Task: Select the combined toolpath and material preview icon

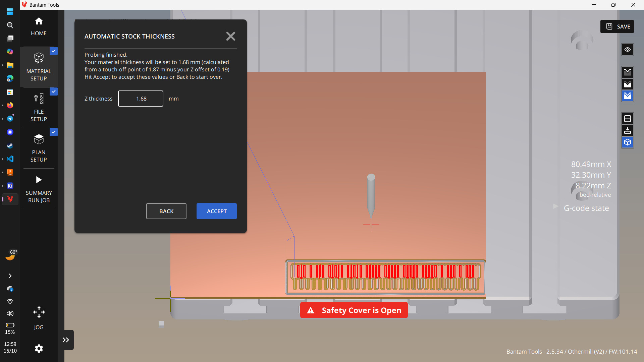Action: point(628,96)
